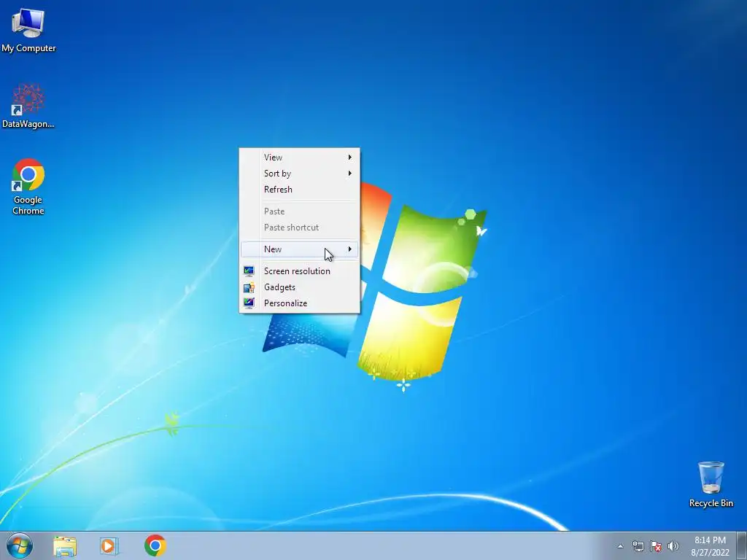The image size is (747, 560).
Task: Select the Recycle Bin icon
Action: click(711, 484)
